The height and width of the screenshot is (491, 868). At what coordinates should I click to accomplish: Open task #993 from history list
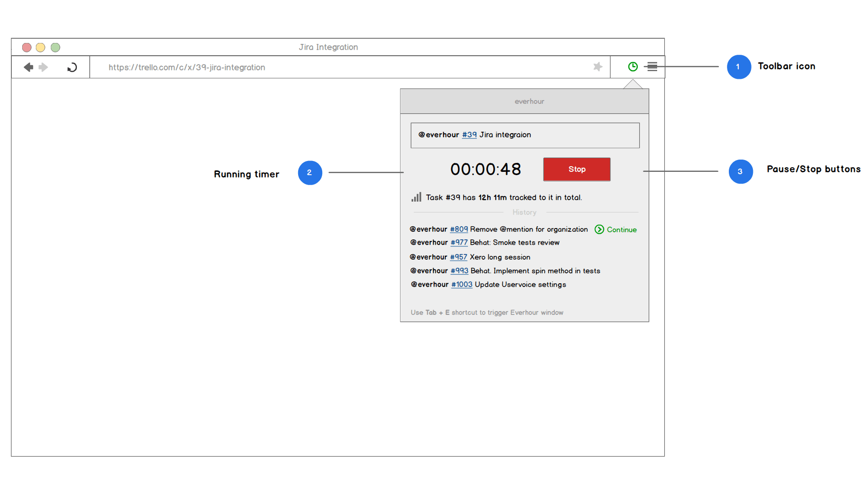[459, 271]
